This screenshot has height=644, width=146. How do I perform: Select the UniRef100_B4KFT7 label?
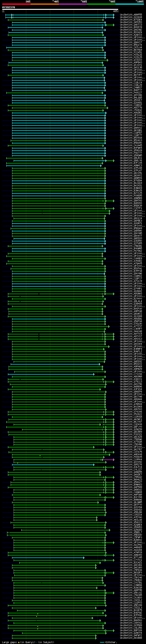[131, 90]
